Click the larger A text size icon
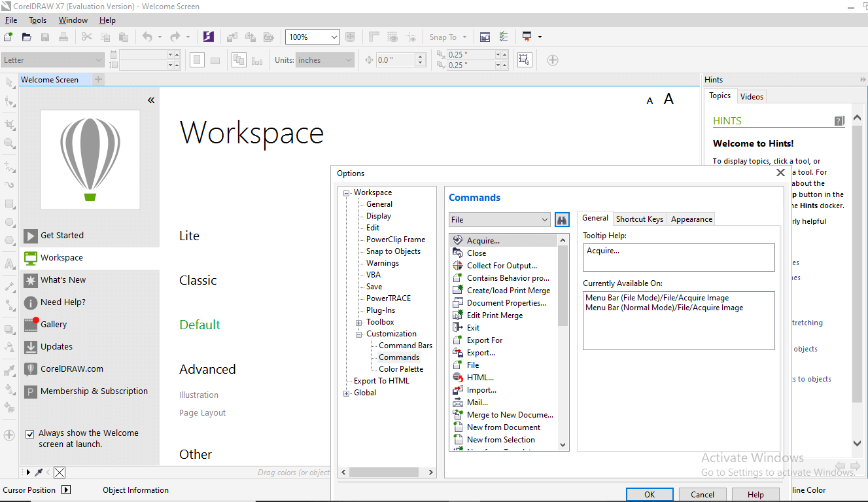This screenshot has height=502, width=868. (668, 99)
